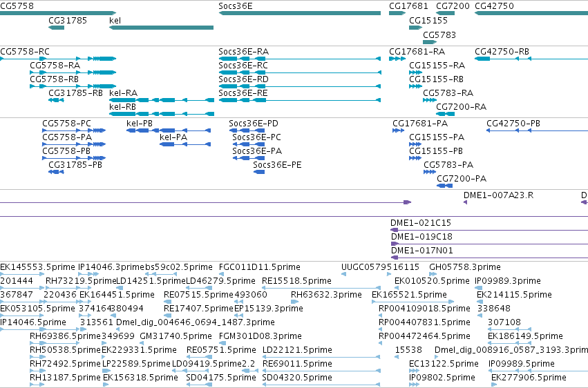Click EST LD22121.5prime
588x388 pixels.
click(321, 357)
